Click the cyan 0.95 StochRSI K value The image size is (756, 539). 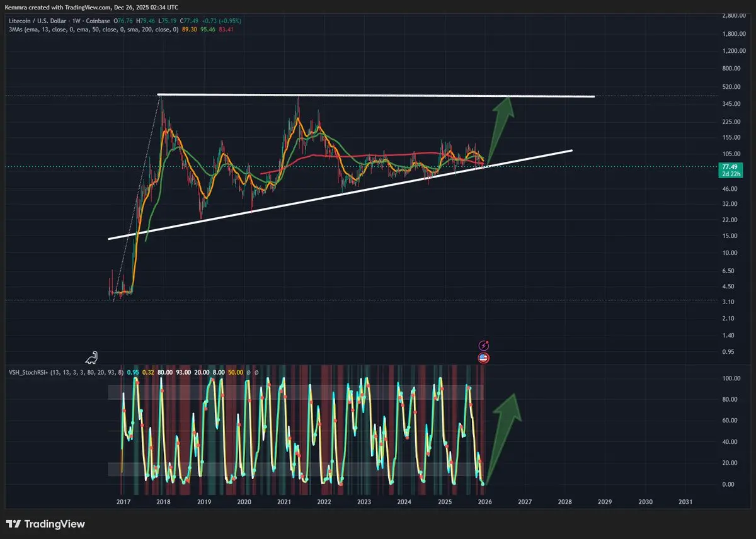pos(133,372)
